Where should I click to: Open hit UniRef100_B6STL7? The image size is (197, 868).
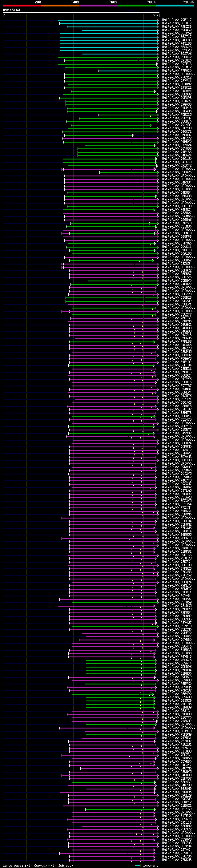(x=177, y=37)
